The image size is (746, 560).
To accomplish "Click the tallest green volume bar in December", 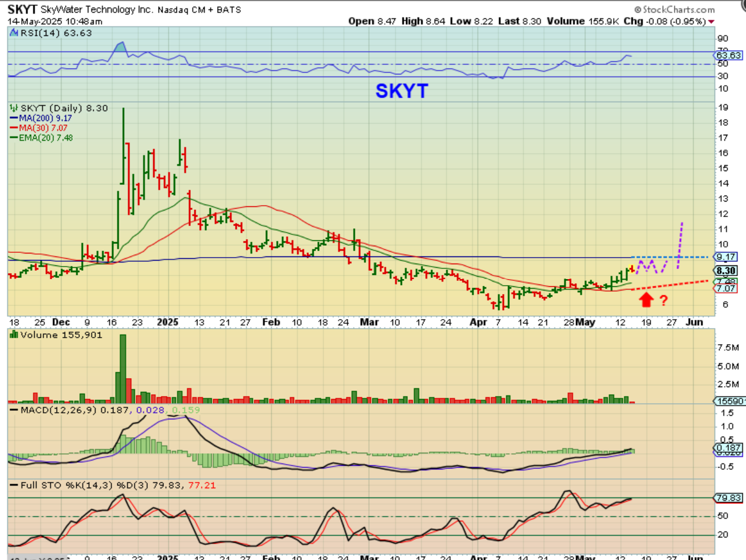I will click(123, 369).
